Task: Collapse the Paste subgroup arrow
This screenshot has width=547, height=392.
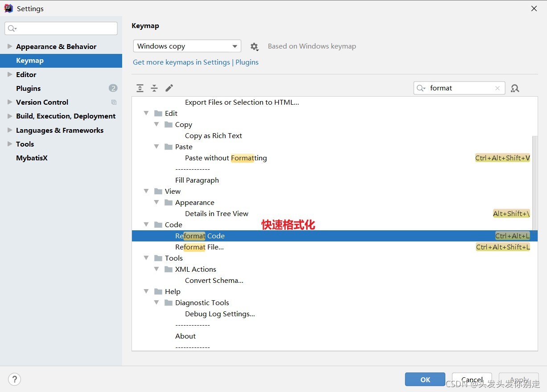Action: tap(156, 147)
